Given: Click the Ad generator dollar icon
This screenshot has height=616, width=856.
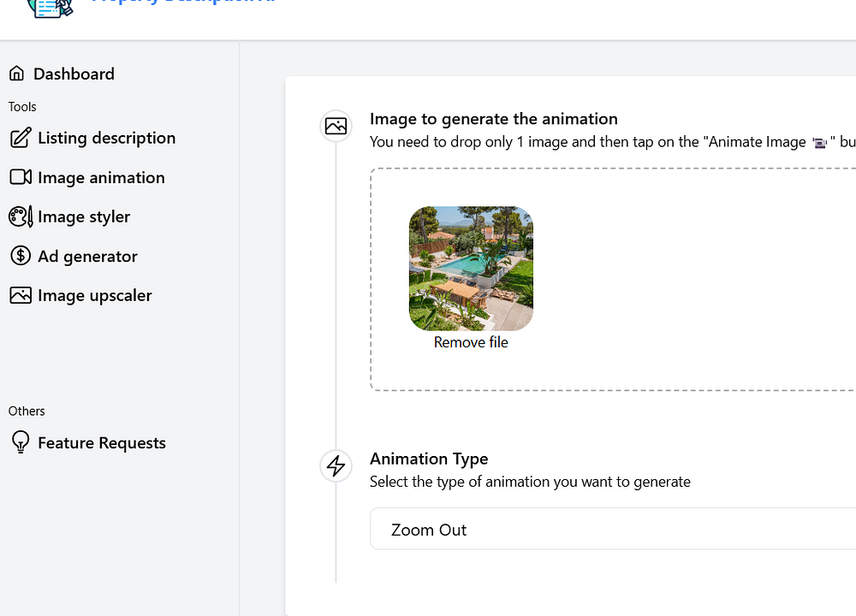Looking at the screenshot, I should (x=21, y=256).
